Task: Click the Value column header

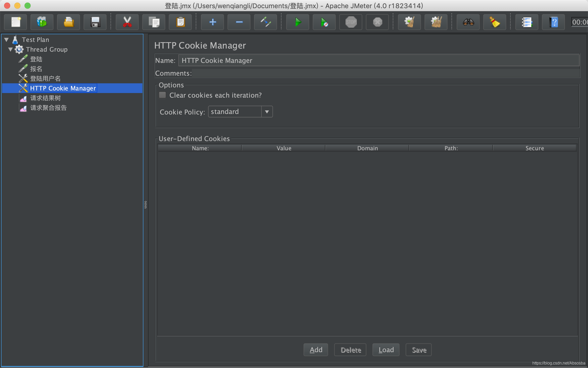Action: coord(284,148)
